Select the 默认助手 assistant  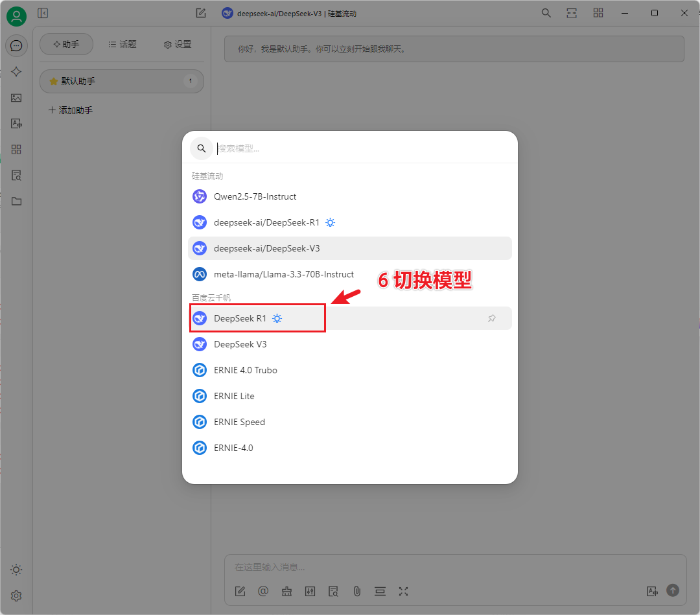[122, 81]
